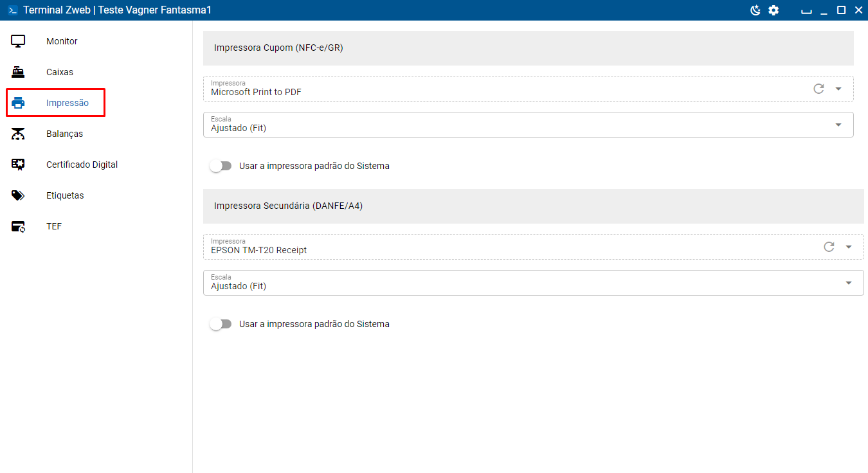Go to the Certificado Digital section
This screenshot has width=868, height=473.
[x=82, y=165]
